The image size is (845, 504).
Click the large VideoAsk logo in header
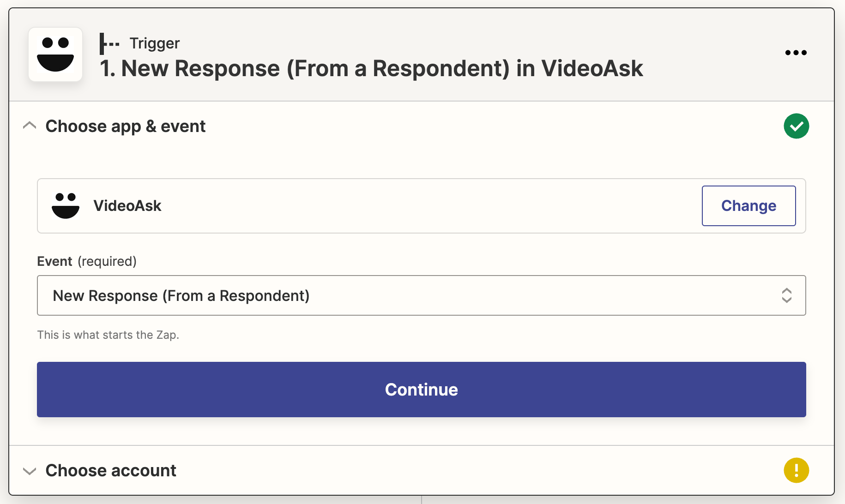tap(55, 54)
